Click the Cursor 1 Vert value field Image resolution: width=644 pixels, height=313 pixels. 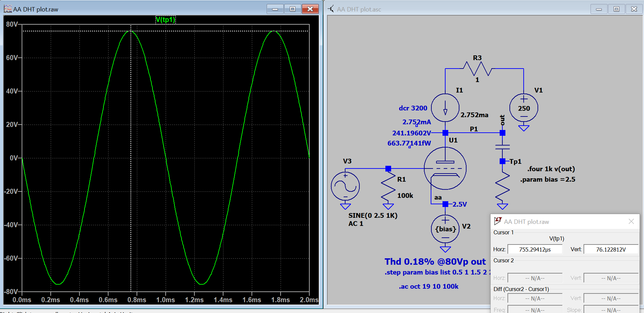[611, 249]
